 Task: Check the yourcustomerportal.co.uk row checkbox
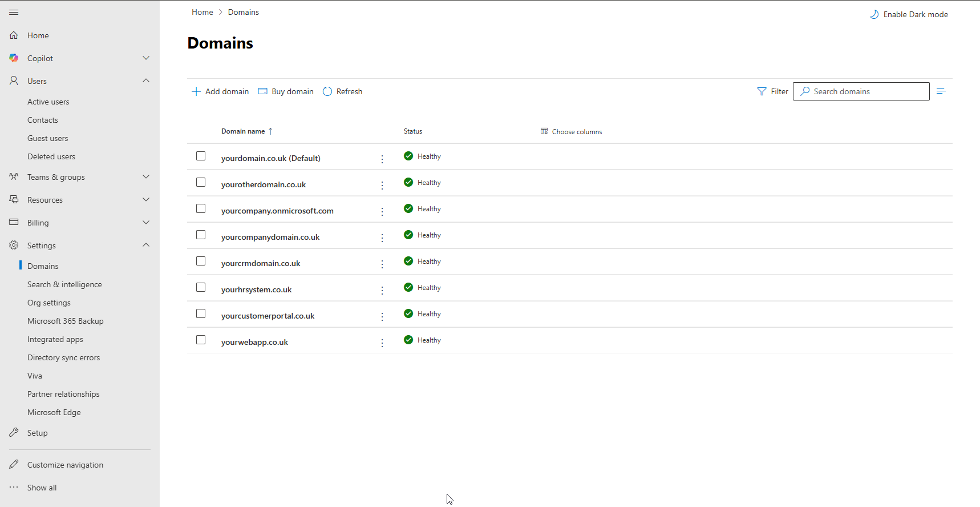point(201,313)
